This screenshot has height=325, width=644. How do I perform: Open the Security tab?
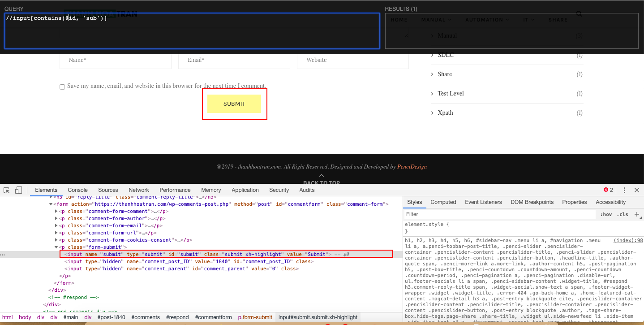[x=279, y=190]
